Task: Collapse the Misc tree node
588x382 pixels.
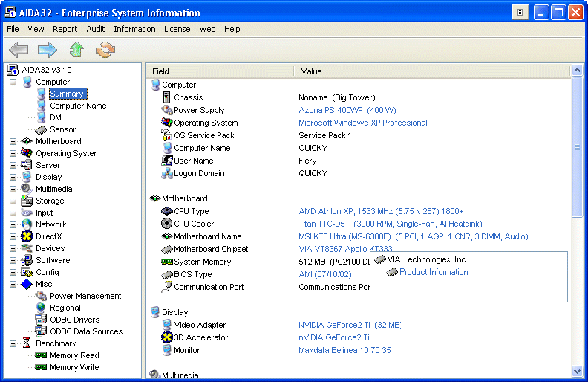Action: [13, 284]
